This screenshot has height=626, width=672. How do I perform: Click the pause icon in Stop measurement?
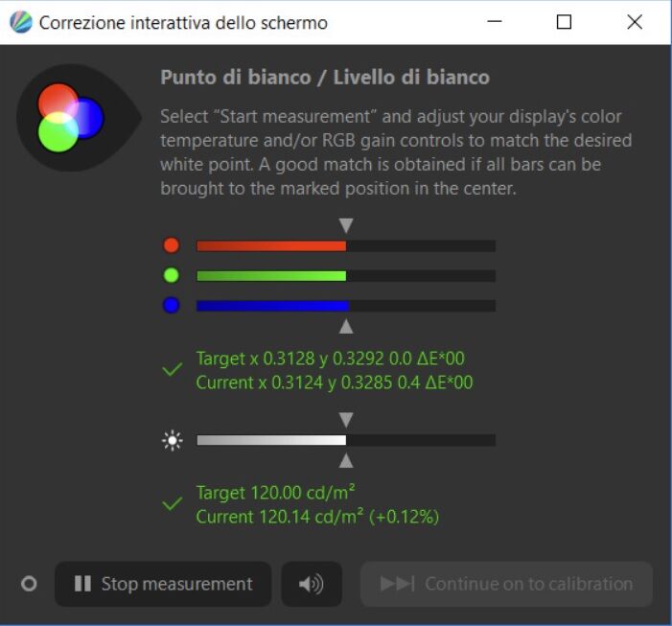82,584
